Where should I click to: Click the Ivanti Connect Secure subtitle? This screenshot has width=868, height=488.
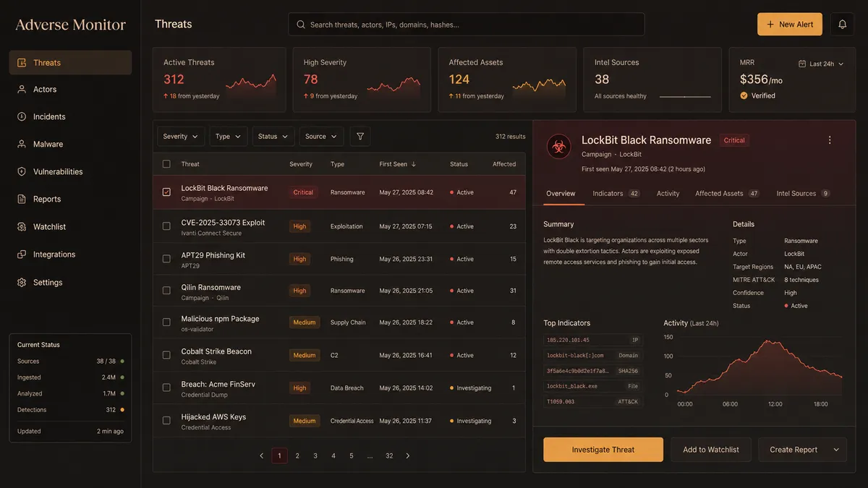[x=211, y=234]
